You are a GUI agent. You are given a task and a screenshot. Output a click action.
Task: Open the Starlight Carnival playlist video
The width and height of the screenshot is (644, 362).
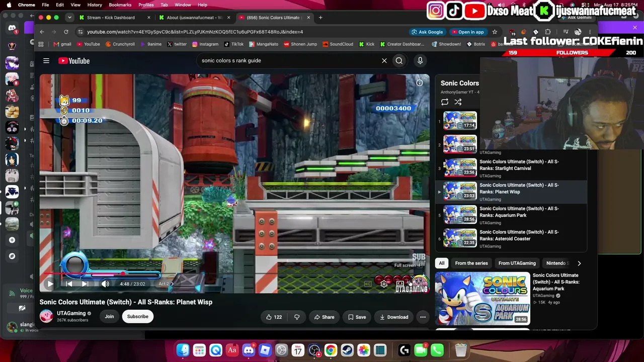pos(511,168)
